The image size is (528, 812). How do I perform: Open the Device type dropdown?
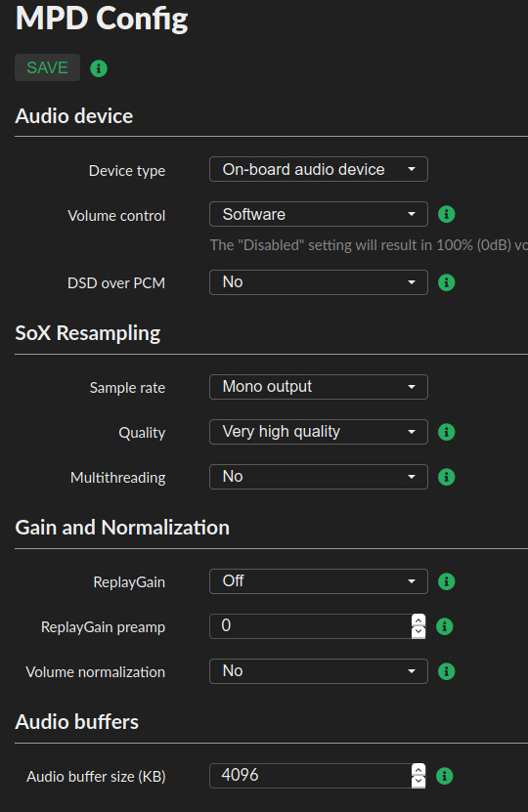[318, 169]
